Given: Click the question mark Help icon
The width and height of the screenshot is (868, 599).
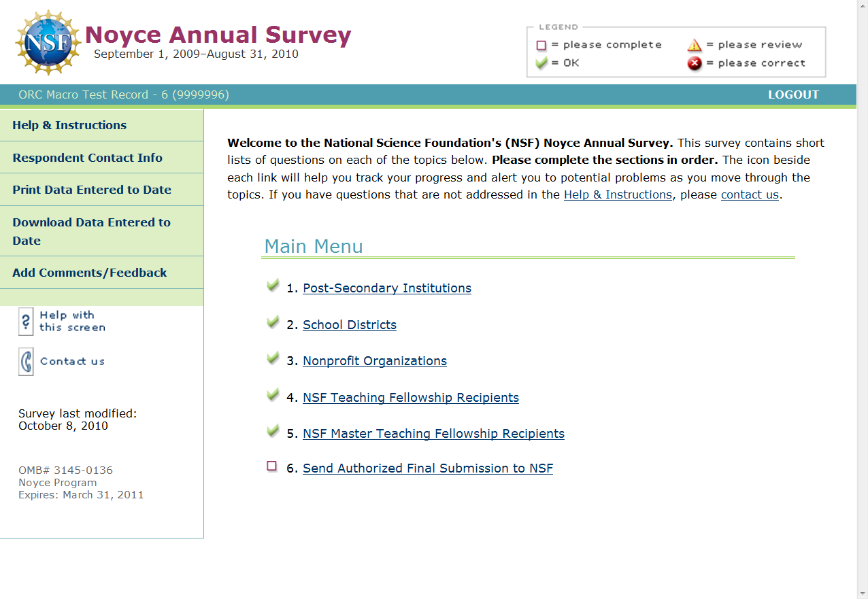Looking at the screenshot, I should (x=26, y=322).
